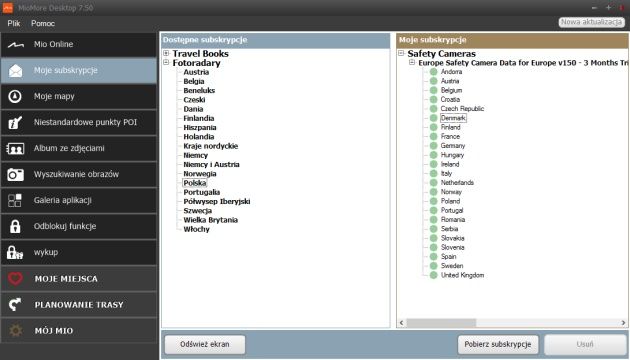
Task: Click the Mio Online signal icon
Action: coord(15,45)
